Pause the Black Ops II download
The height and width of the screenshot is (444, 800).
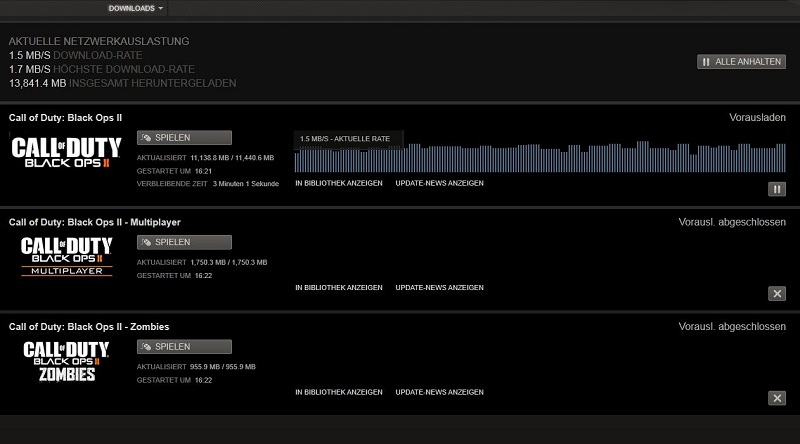(x=777, y=189)
